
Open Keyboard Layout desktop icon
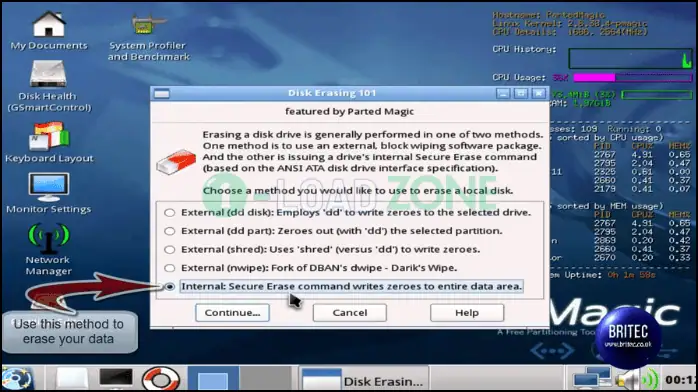click(x=49, y=142)
